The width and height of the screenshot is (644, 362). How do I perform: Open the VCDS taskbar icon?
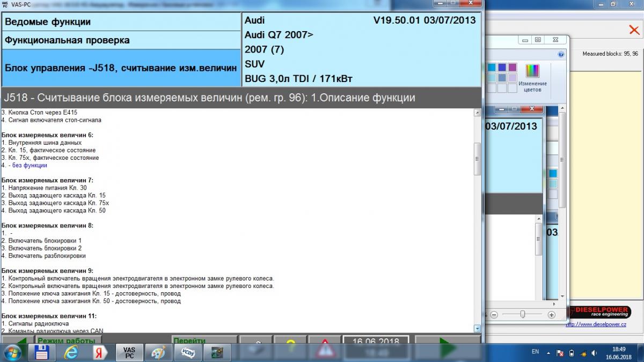pyautogui.click(x=188, y=352)
